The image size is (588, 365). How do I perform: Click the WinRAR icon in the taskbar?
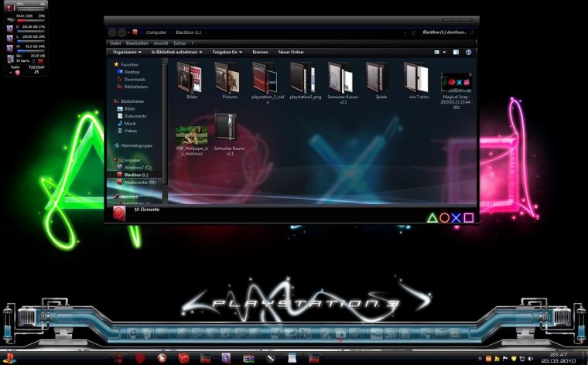[x=248, y=358]
